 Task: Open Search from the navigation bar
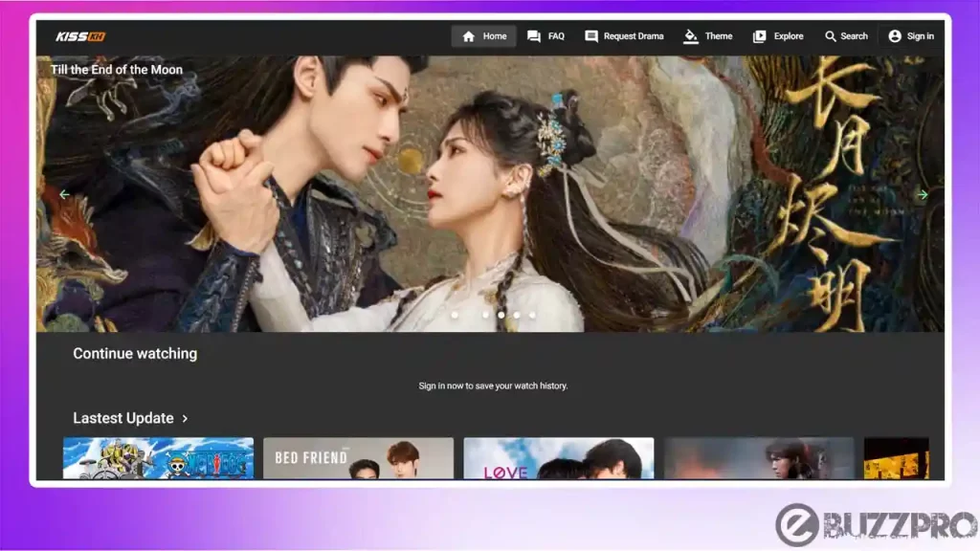click(846, 36)
